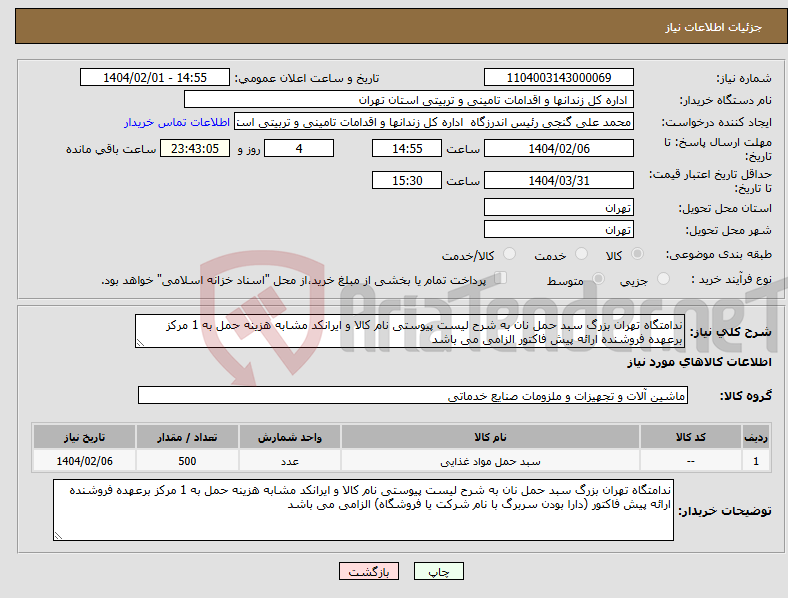Click the ساعت باقی مانده label
The height and width of the screenshot is (598, 788).
point(111,150)
